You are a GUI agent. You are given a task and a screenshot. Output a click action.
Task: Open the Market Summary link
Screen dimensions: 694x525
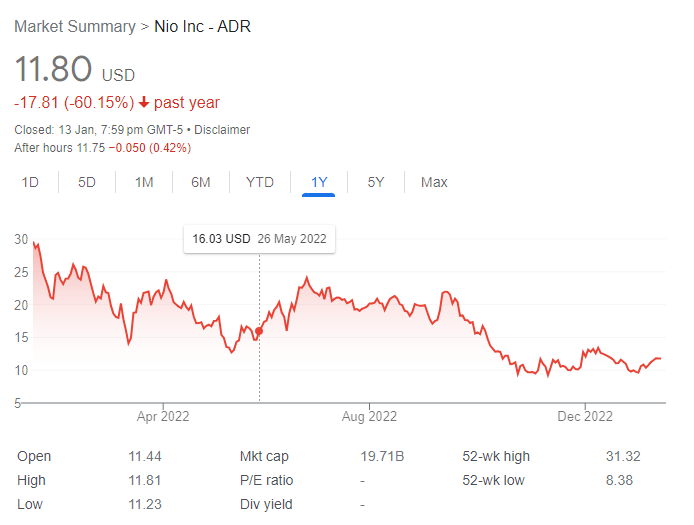click(73, 26)
